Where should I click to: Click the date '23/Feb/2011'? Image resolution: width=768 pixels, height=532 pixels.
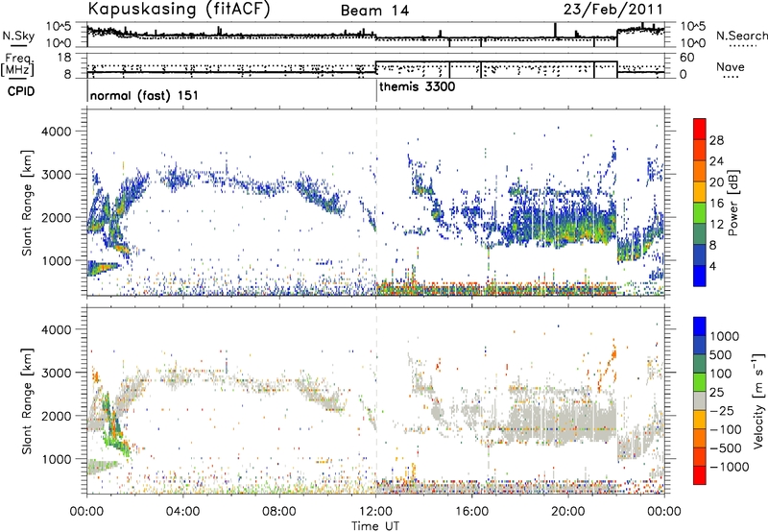coord(612,9)
